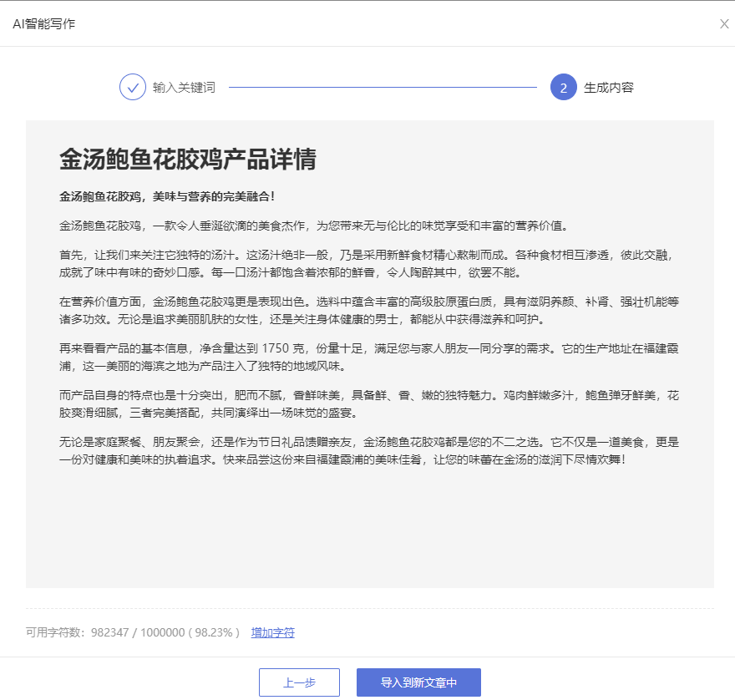Image resolution: width=735 pixels, height=700 pixels.
Task: Click the progress line between steps
Action: click(383, 87)
